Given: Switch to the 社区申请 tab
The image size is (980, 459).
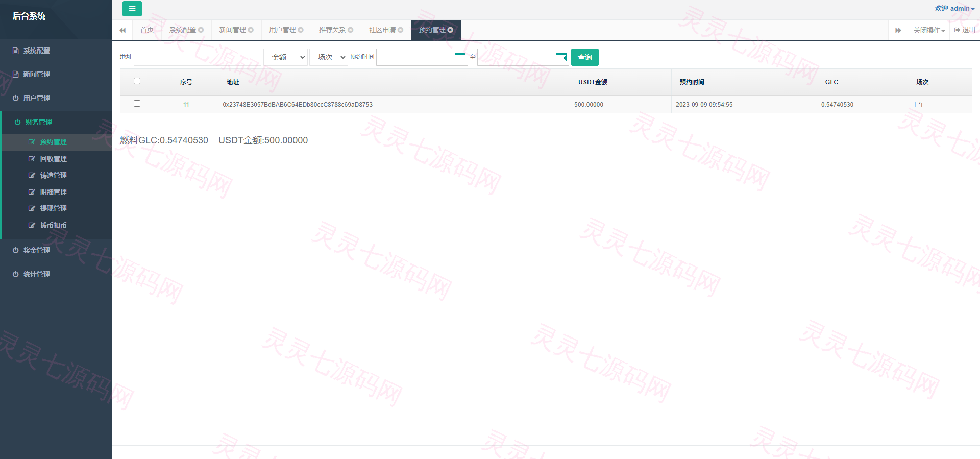Looking at the screenshot, I should click(x=382, y=30).
